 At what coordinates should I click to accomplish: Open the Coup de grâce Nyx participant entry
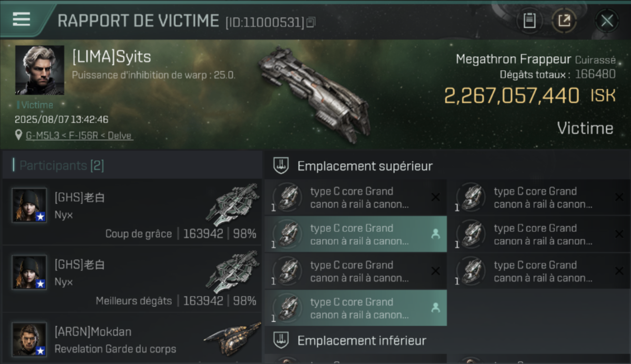click(x=132, y=211)
